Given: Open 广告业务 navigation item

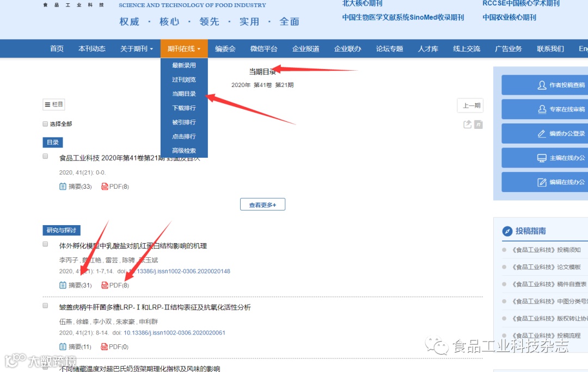Looking at the screenshot, I should tap(509, 49).
